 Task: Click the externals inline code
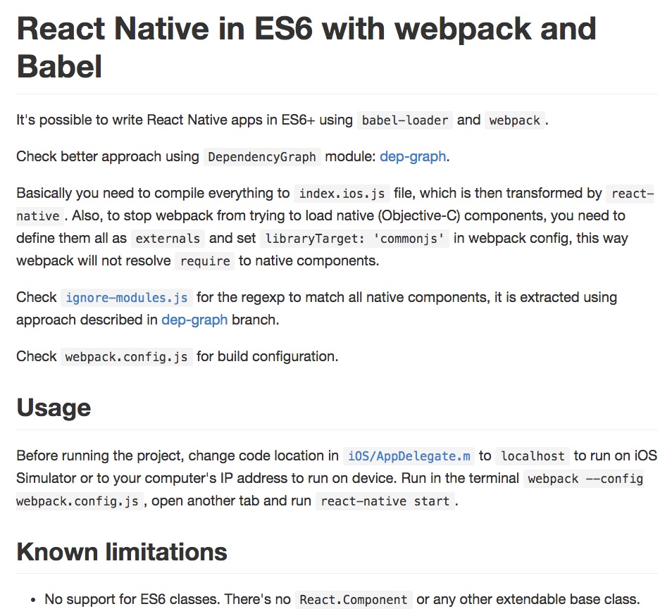(x=168, y=238)
